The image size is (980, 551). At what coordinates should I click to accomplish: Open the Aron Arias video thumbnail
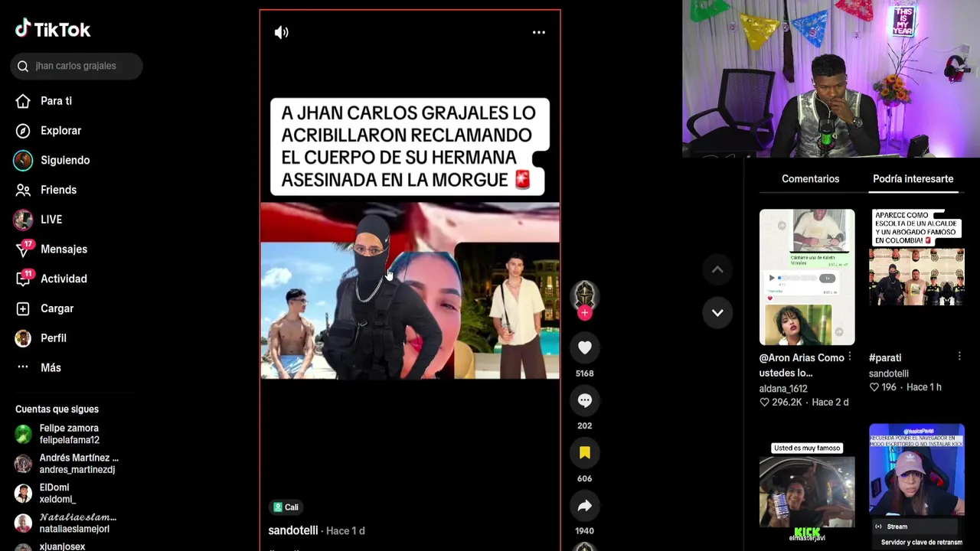point(807,277)
